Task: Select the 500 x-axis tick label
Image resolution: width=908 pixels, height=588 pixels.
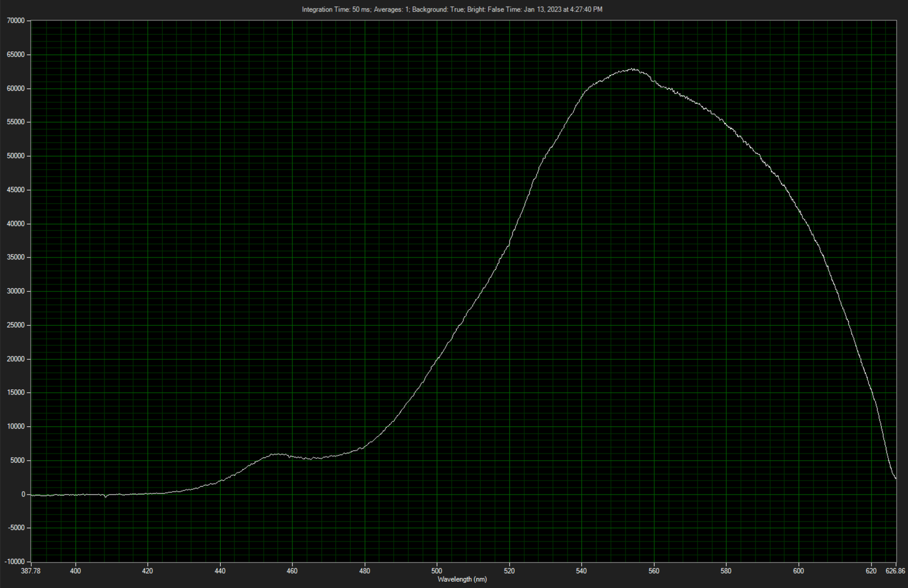Action: [x=437, y=571]
